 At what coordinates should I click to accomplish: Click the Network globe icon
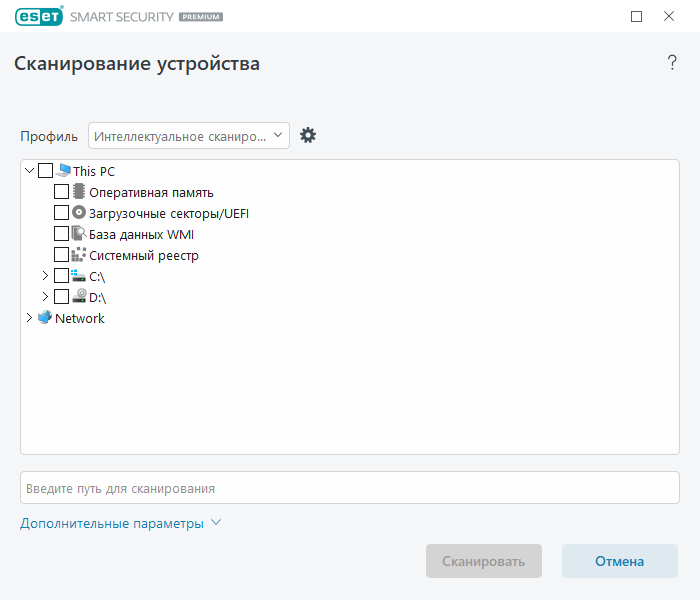point(45,317)
